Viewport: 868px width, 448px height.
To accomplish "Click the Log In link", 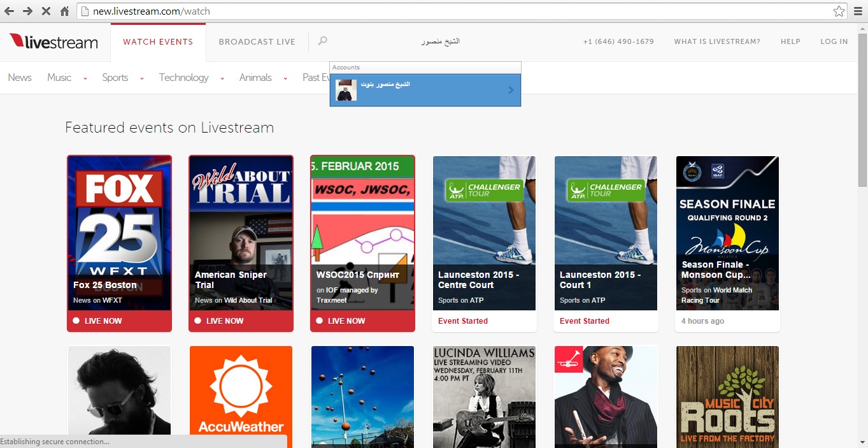I will click(x=834, y=42).
